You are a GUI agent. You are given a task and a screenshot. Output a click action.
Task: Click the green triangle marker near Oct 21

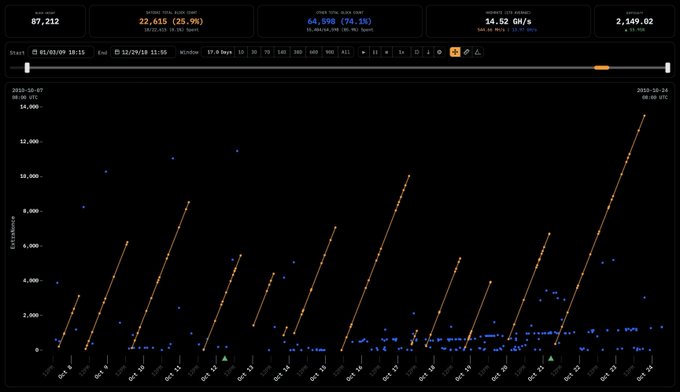click(551, 359)
